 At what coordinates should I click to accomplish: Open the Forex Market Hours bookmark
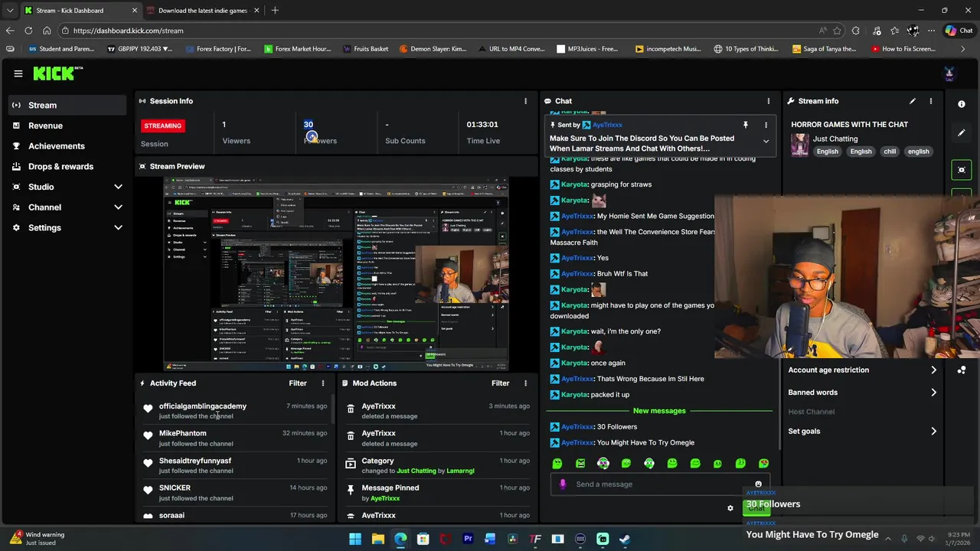[298, 49]
